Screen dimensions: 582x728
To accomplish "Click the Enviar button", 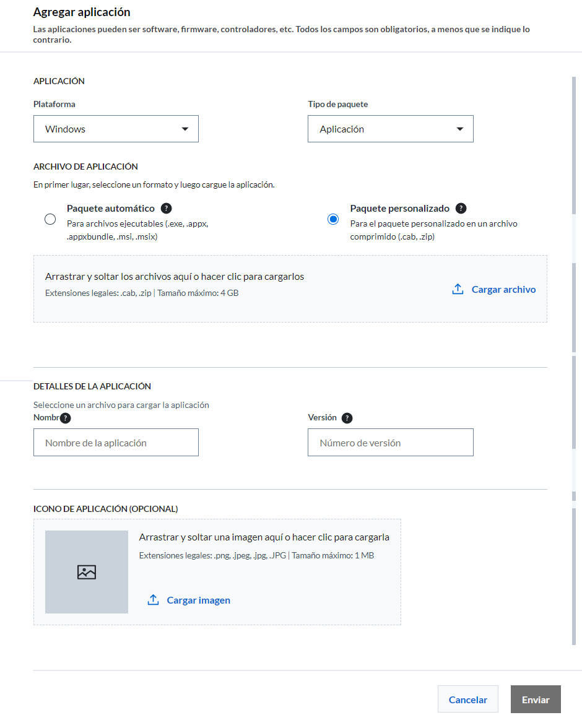I will point(536,700).
